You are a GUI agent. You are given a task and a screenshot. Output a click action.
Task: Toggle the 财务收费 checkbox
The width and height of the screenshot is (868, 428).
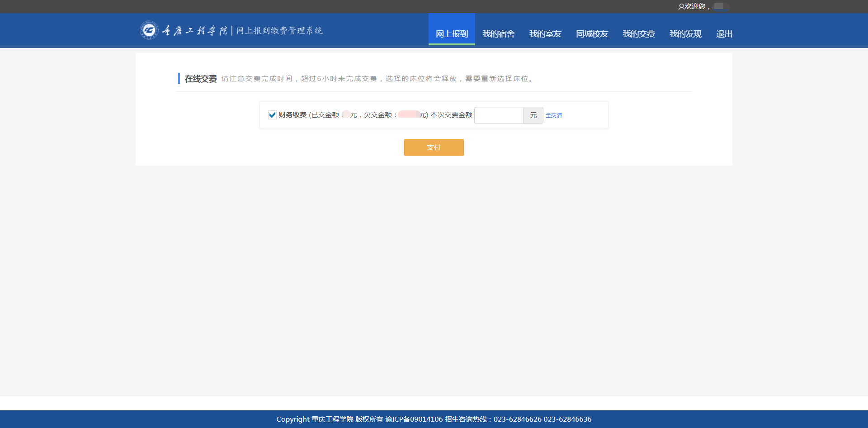272,115
